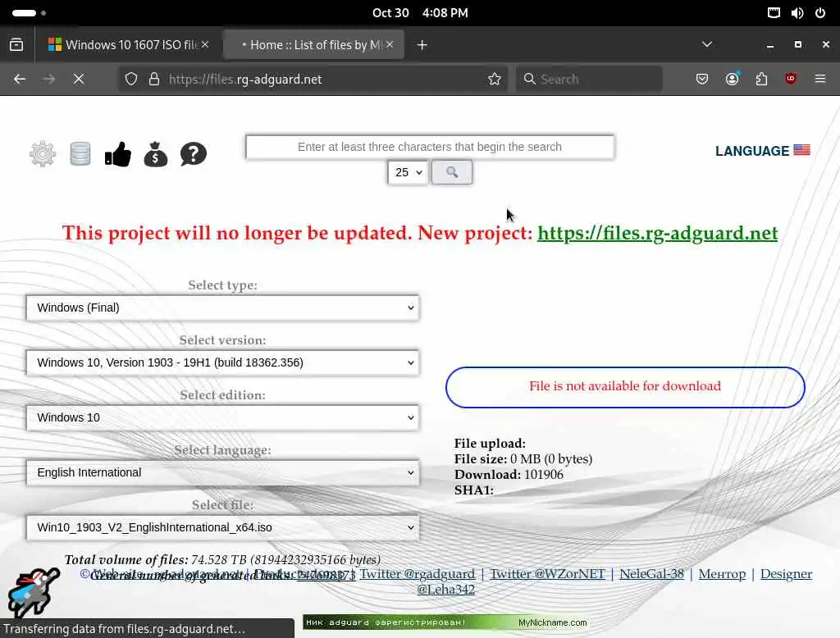Click the padlock site info icon

pyautogui.click(x=154, y=80)
